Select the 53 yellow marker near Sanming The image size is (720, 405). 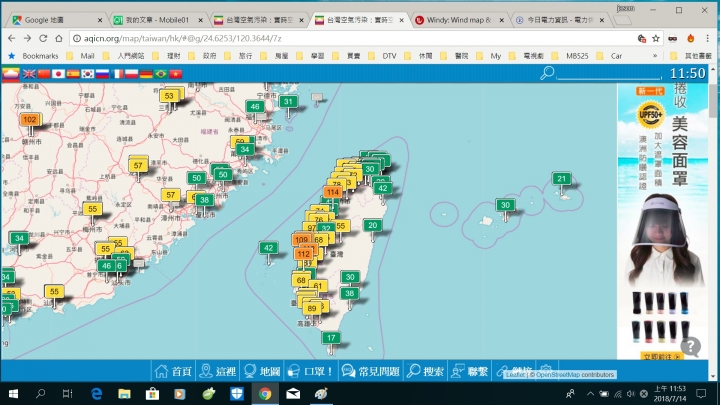click(169, 96)
